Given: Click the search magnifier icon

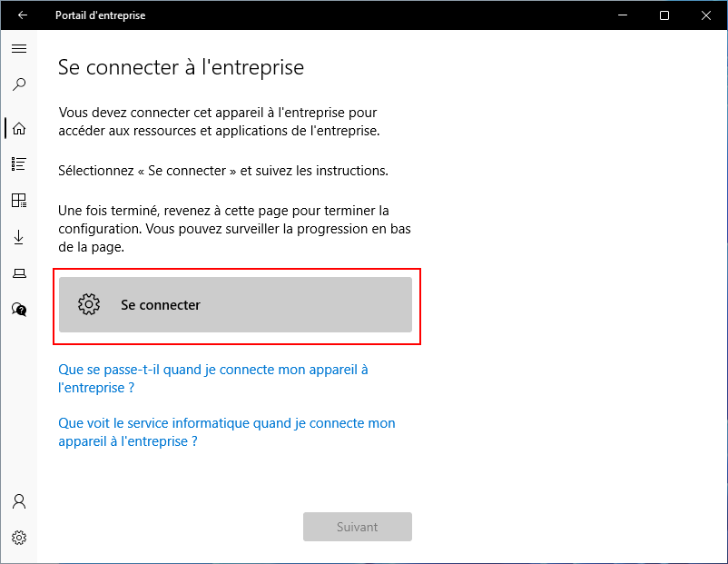Looking at the screenshot, I should pyautogui.click(x=19, y=84).
